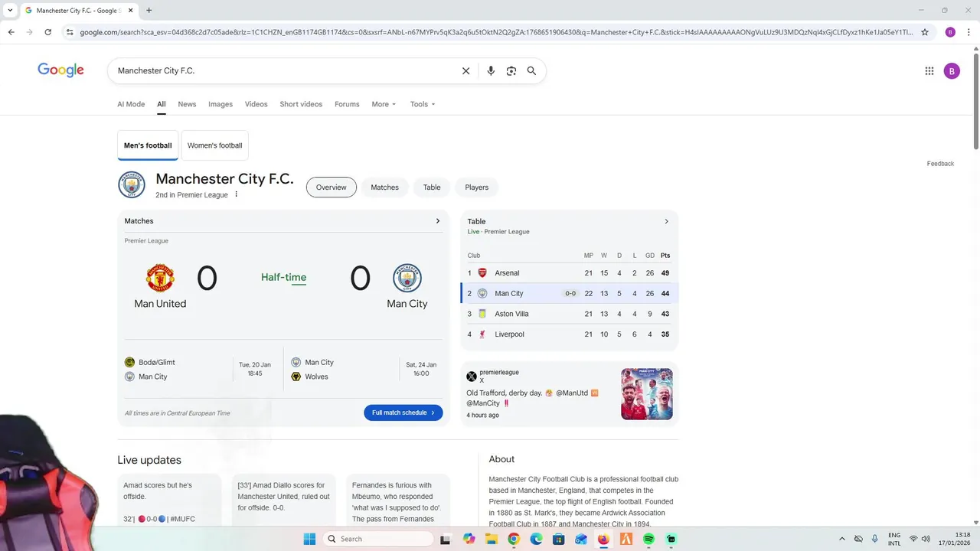The image size is (980, 551).
Task: Switch to Forums results tab
Action: 347,104
